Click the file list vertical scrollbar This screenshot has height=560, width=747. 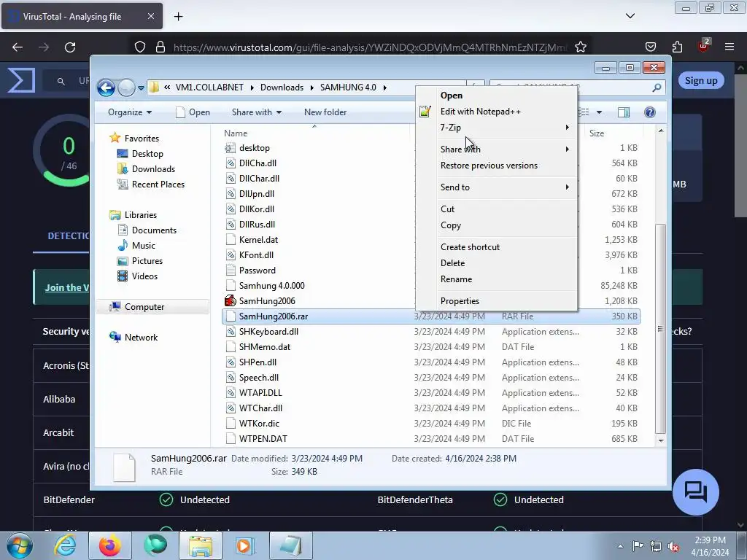click(660, 329)
